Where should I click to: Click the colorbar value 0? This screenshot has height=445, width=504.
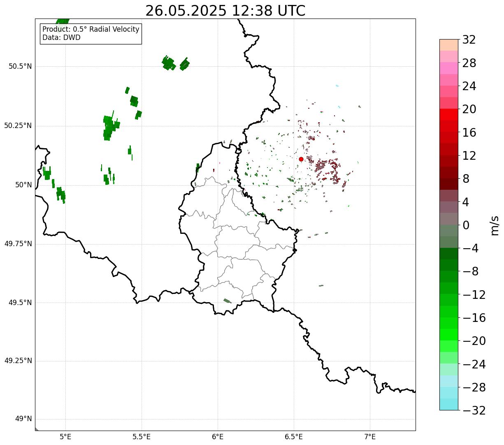[466, 225]
